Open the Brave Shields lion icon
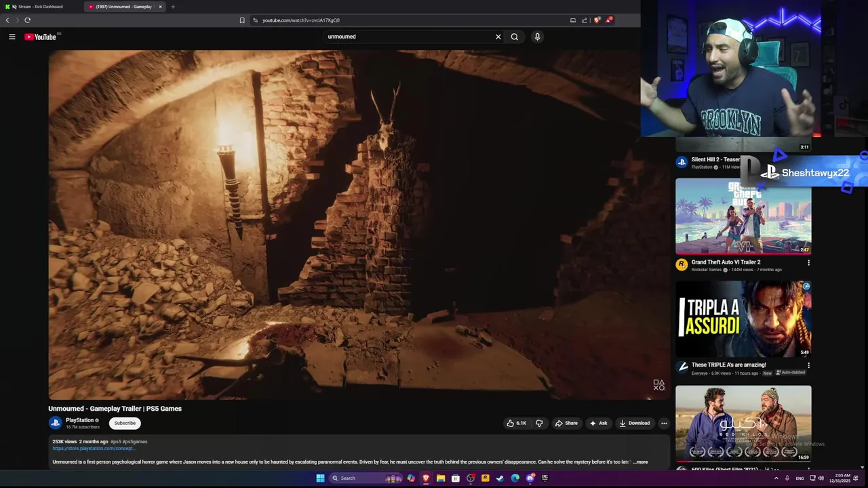The width and height of the screenshot is (868, 488). point(597,20)
